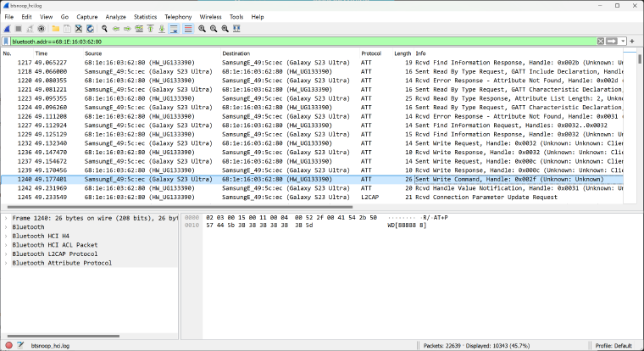Zoom in the packet text

pyautogui.click(x=202, y=29)
